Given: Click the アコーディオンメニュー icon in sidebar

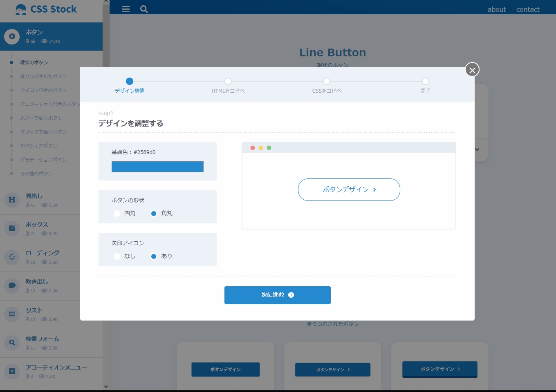Looking at the screenshot, I should click(x=12, y=371).
